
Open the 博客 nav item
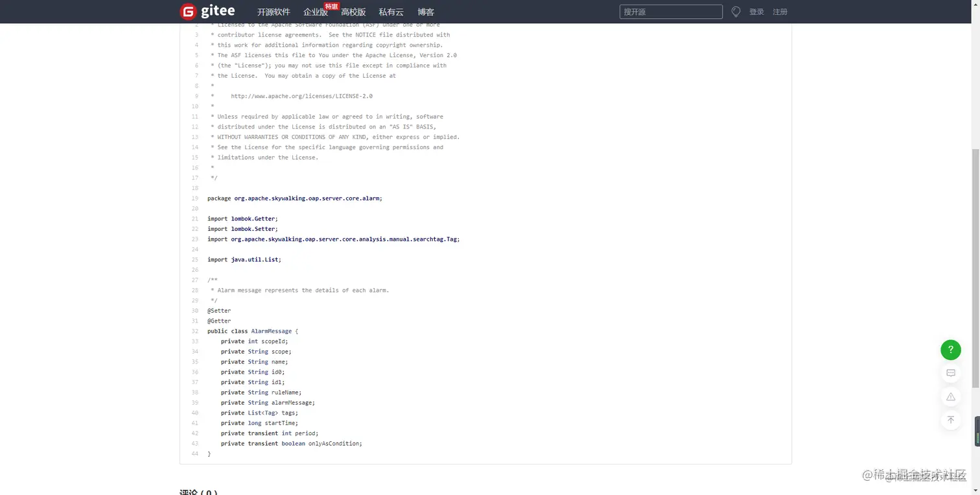426,12
